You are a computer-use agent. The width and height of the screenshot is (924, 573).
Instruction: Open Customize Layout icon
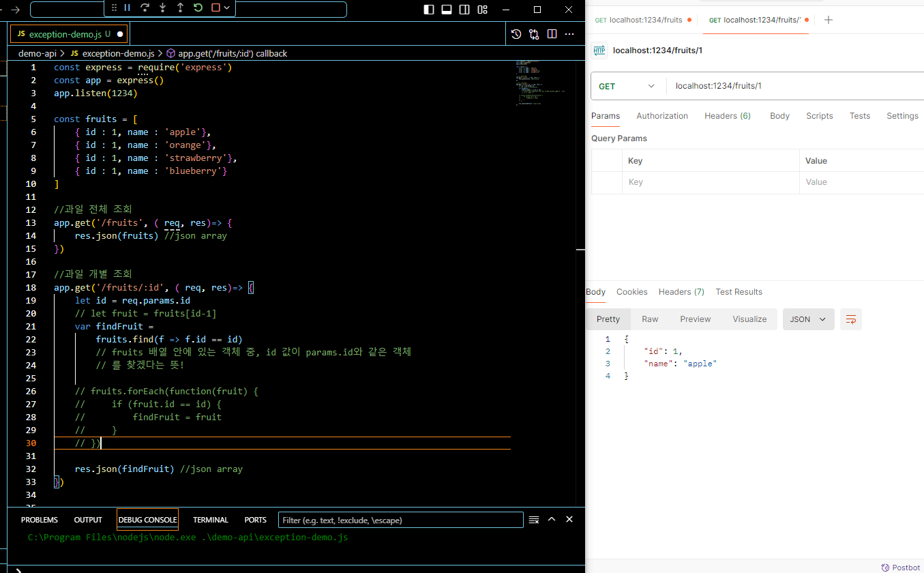coord(483,10)
